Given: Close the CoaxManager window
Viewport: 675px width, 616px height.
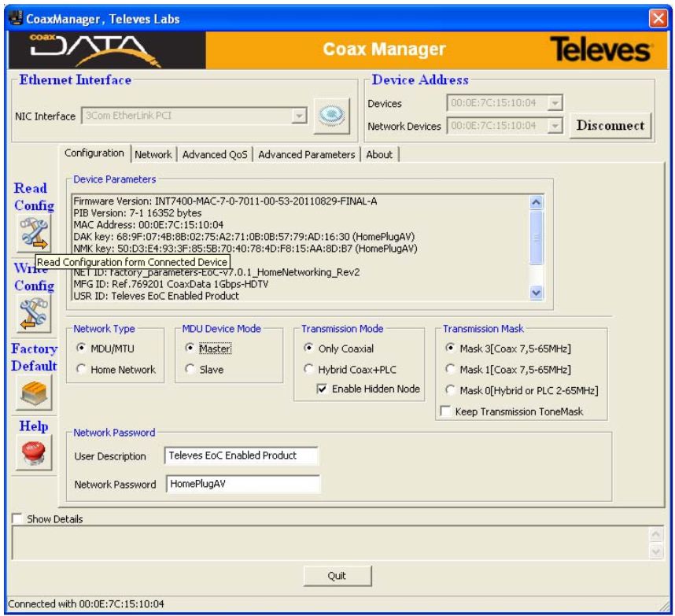Looking at the screenshot, I should [x=658, y=19].
